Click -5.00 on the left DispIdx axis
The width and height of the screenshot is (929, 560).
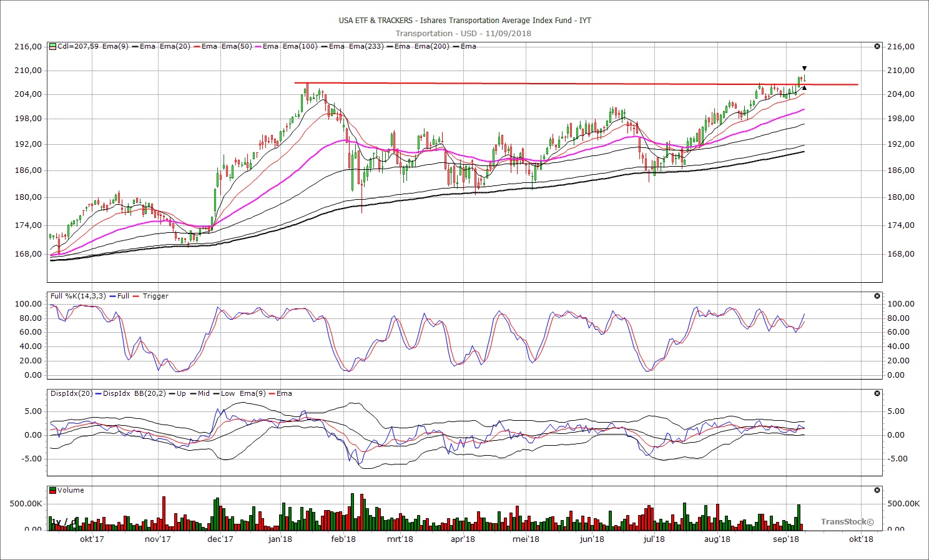tap(31, 458)
